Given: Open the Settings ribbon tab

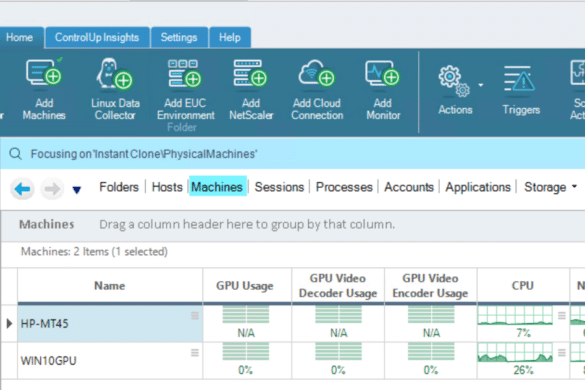Looking at the screenshot, I should [179, 37].
